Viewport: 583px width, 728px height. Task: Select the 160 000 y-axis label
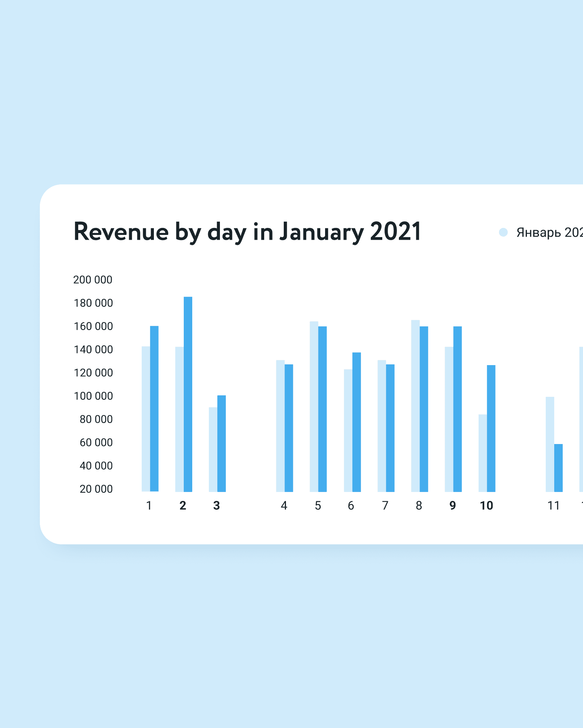pyautogui.click(x=93, y=326)
